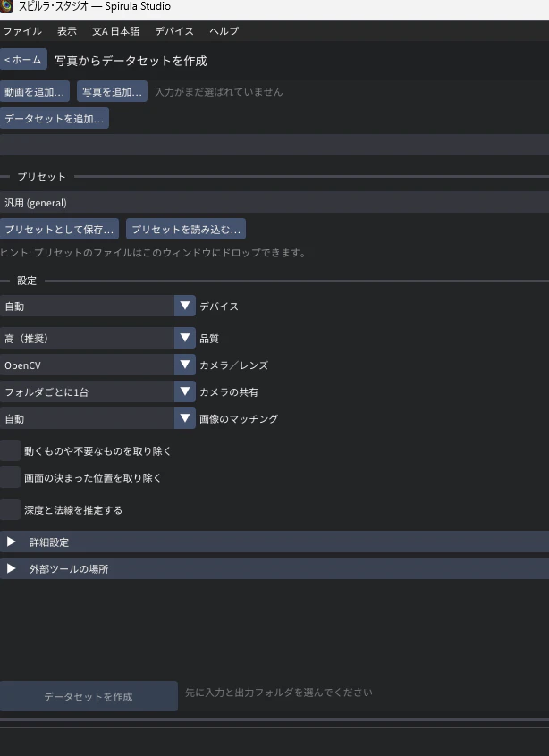Open the 表示 menu
Image resolution: width=549 pixels, height=756 pixels.
67,31
